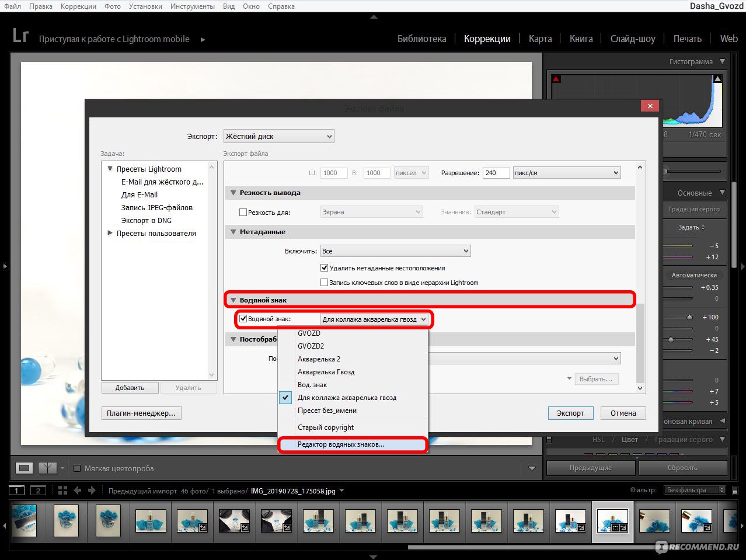This screenshot has width=746, height=560.
Task: Select the Before/After Y|Y view icon
Action: pos(47,468)
